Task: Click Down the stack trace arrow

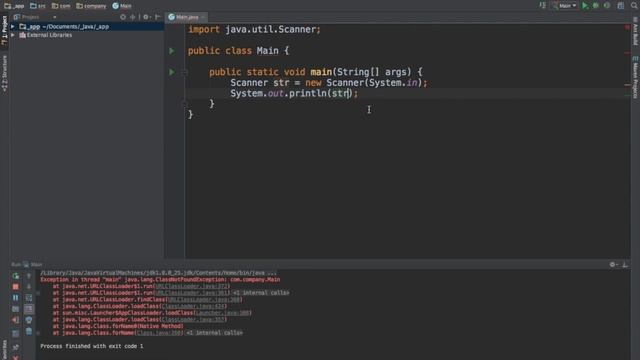Action: tap(29, 287)
